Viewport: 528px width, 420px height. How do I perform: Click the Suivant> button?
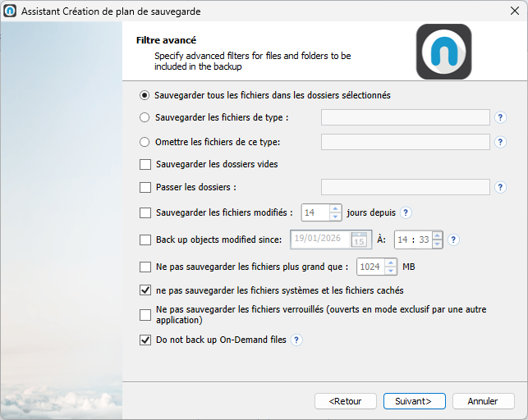414,401
